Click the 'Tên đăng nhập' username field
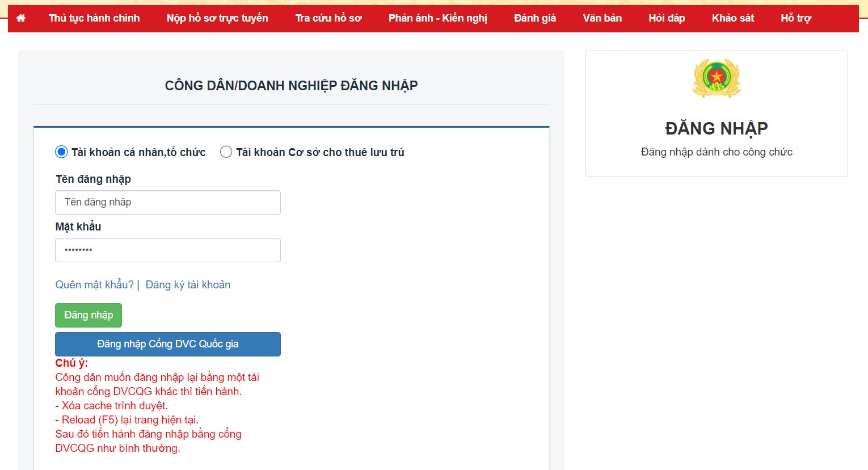 (x=168, y=203)
